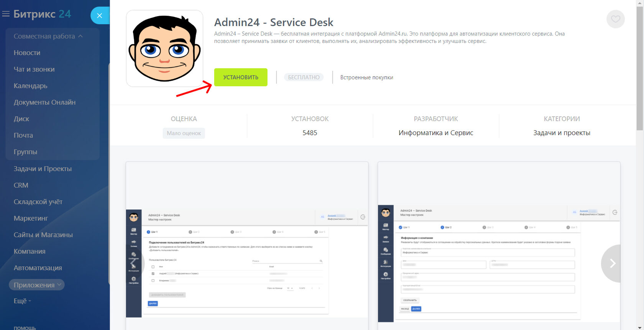Click the Мало оценок rating badge
The height and width of the screenshot is (330, 644).
click(184, 133)
